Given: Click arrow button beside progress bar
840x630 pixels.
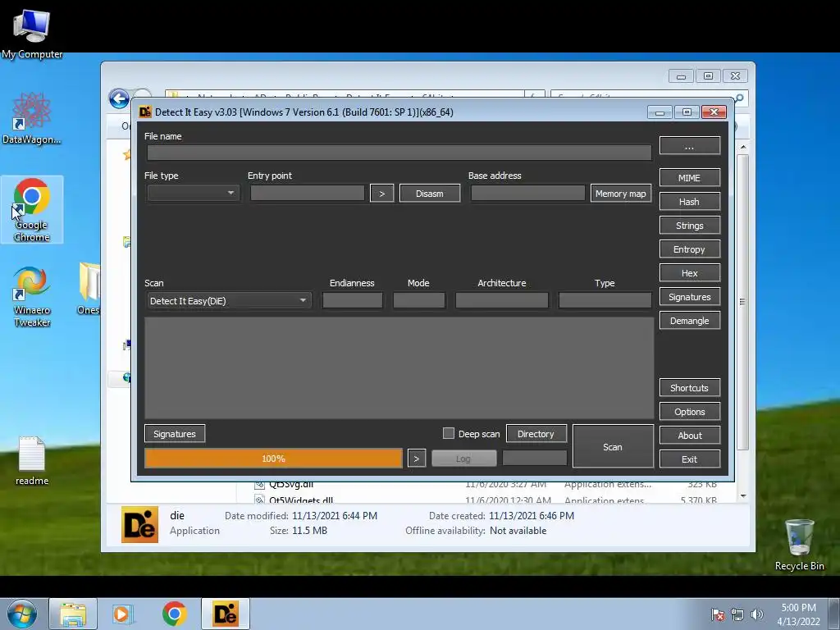Looking at the screenshot, I should (417, 459).
